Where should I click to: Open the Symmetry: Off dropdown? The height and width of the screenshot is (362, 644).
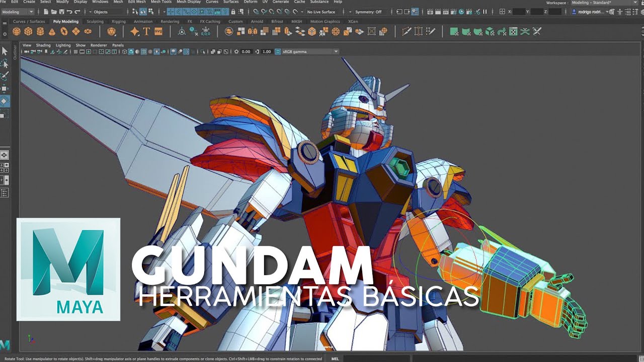click(x=371, y=12)
